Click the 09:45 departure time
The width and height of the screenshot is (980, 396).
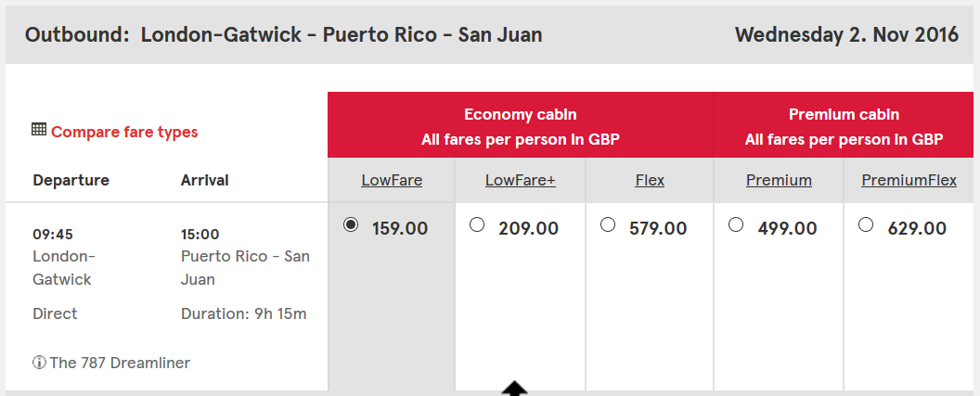click(x=53, y=235)
